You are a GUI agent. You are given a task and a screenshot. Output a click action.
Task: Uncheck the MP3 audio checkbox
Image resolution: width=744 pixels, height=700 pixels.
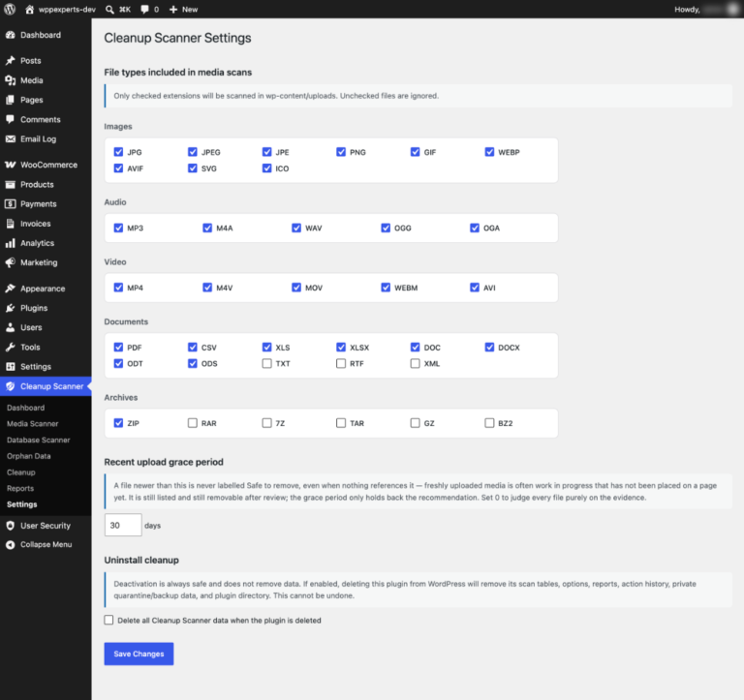click(118, 228)
